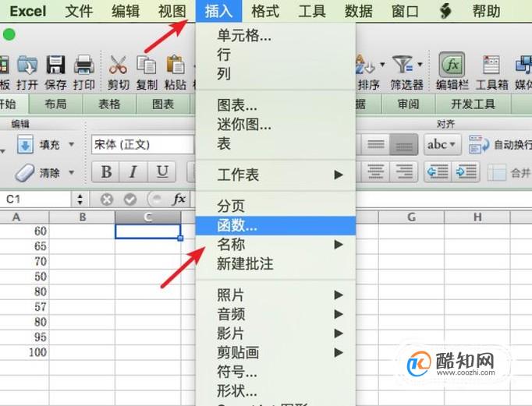Toggle Underline formatting button
The height and width of the screenshot is (406, 532).
click(161, 171)
